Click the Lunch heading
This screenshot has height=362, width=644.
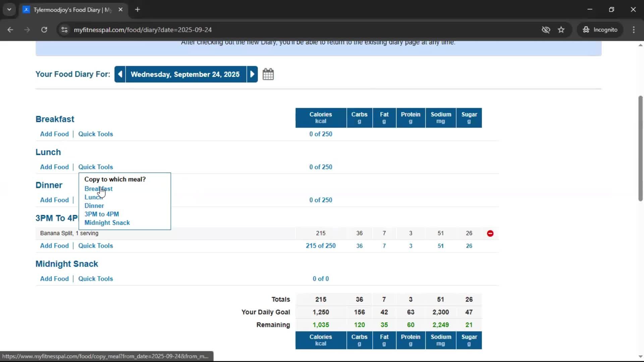48,152
